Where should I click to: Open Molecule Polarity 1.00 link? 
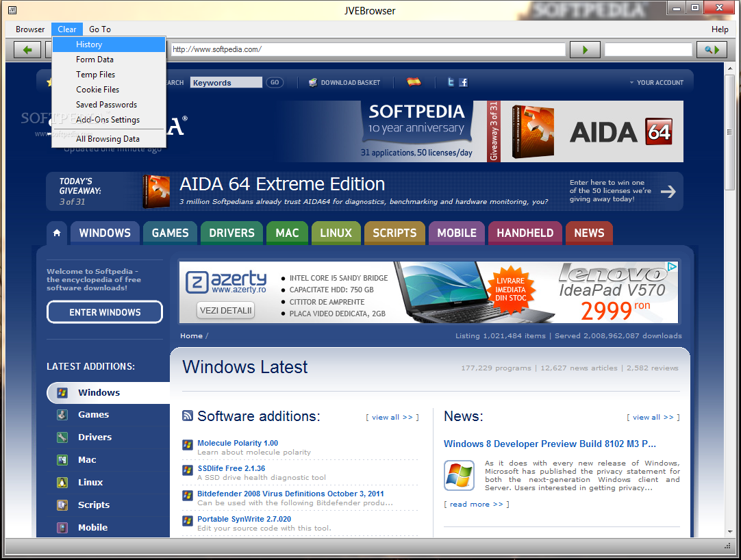pos(238,443)
